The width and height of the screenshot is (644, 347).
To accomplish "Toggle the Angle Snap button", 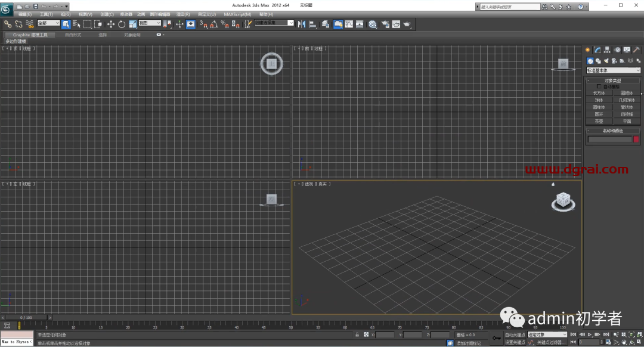I will click(214, 24).
